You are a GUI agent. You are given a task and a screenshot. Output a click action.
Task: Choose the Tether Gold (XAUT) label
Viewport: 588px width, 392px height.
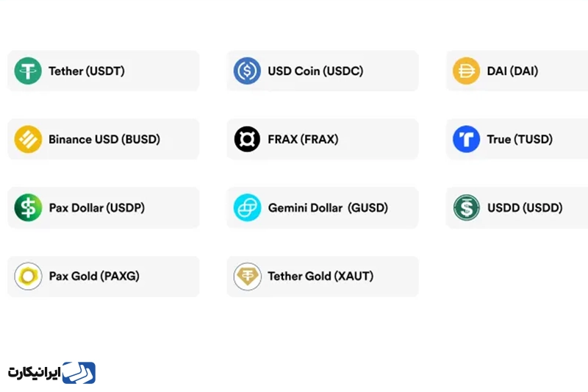[320, 277]
